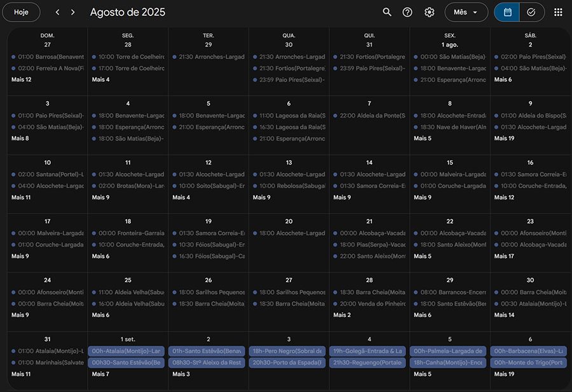Expand 'Mais 4' on Monday 28

click(x=100, y=79)
